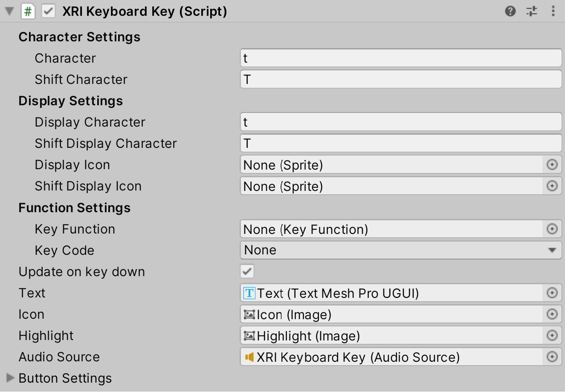Viewport: 565px width, 392px height.
Task: Select the Shift Display Icon object picker
Action: [553, 186]
